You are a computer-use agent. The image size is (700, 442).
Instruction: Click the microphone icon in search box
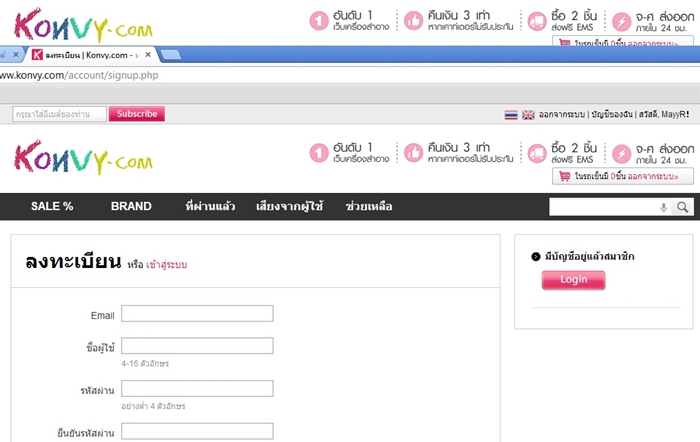(663, 207)
